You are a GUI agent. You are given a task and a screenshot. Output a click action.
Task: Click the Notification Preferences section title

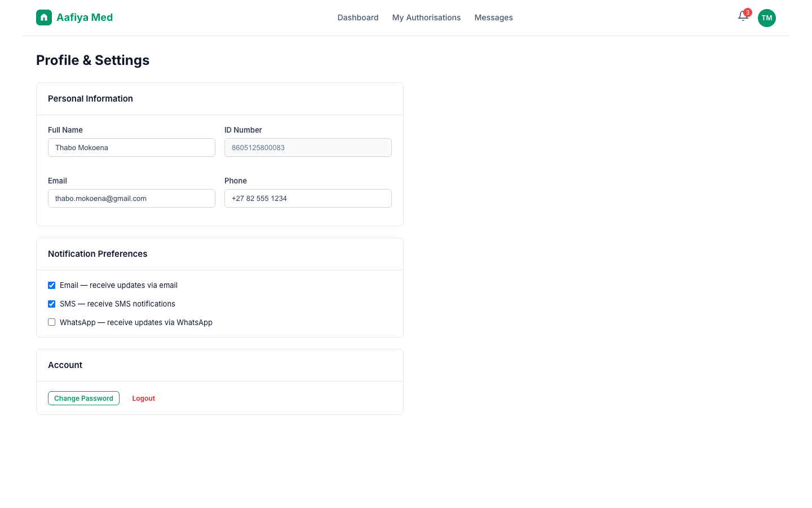click(98, 254)
